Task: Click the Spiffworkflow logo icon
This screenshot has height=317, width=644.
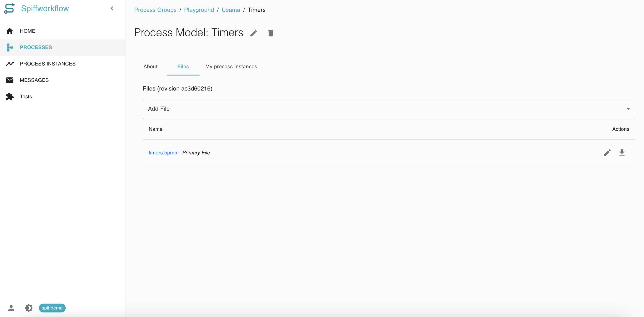Action: 10,8
